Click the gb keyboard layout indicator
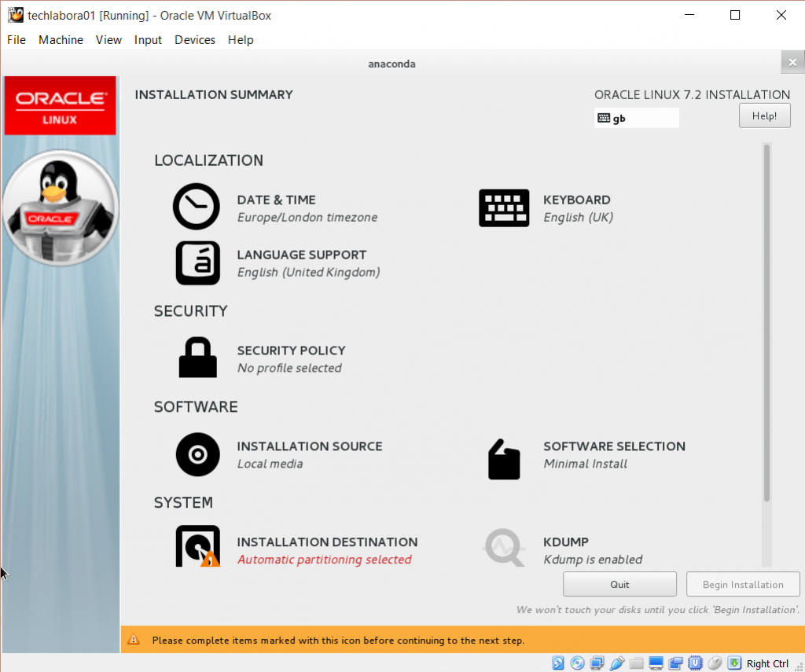Viewport: 805px width, 672px height. (x=636, y=118)
